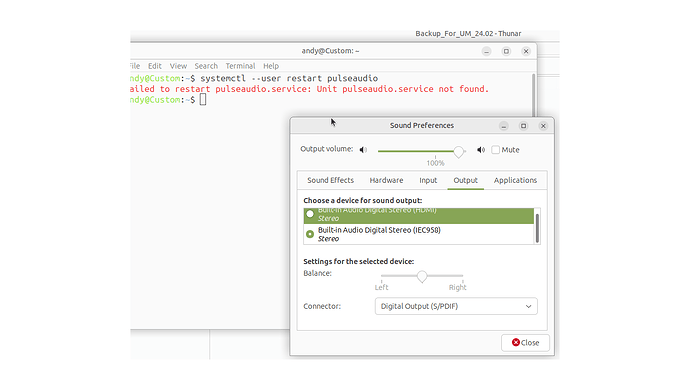Click the Sound Preferences title bar
The height and width of the screenshot is (389, 690).
coord(422,125)
